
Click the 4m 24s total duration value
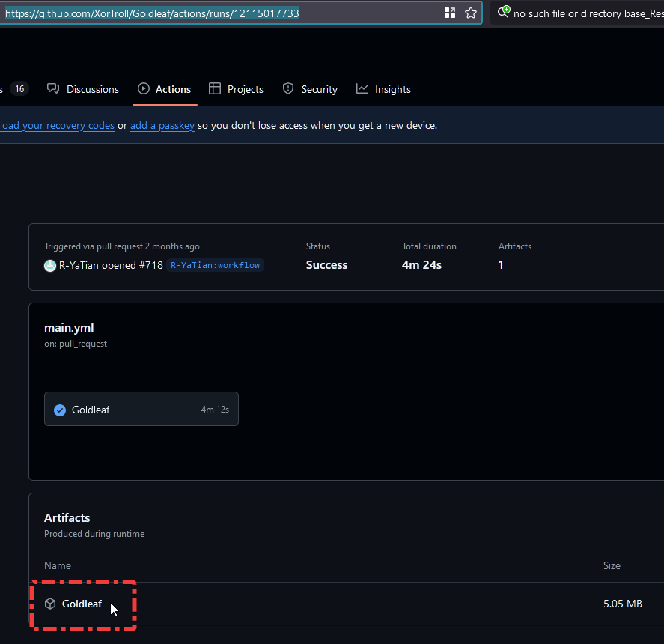point(421,265)
